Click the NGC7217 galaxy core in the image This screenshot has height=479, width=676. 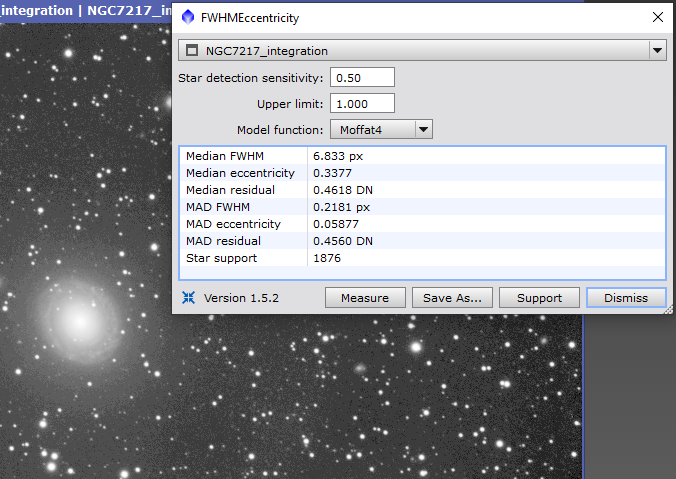click(80, 320)
